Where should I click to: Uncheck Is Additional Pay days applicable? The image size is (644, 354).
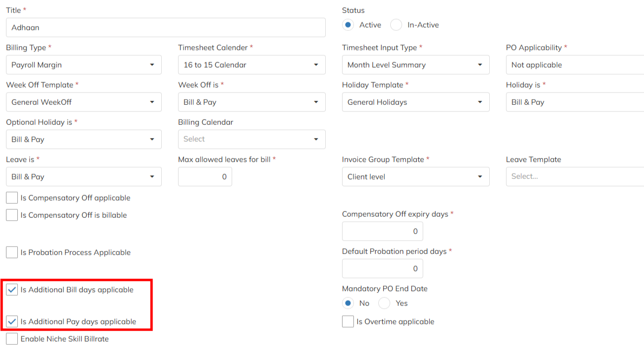(12, 322)
